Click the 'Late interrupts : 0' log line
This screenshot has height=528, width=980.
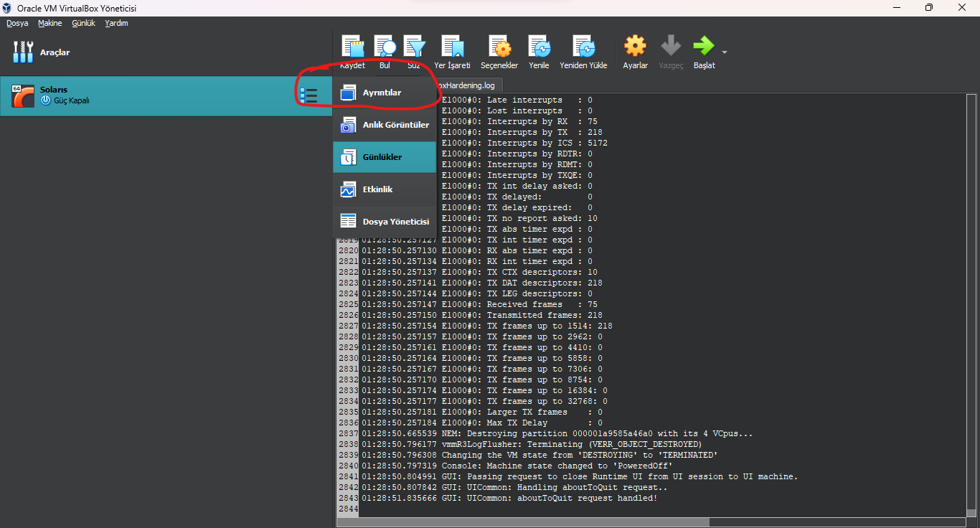pos(517,100)
